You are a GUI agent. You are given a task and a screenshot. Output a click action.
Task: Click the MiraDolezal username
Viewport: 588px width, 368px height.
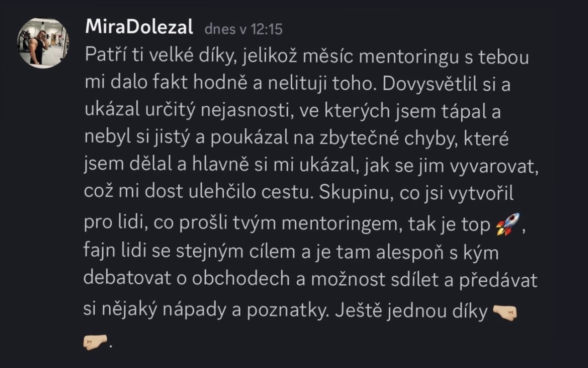point(139,28)
